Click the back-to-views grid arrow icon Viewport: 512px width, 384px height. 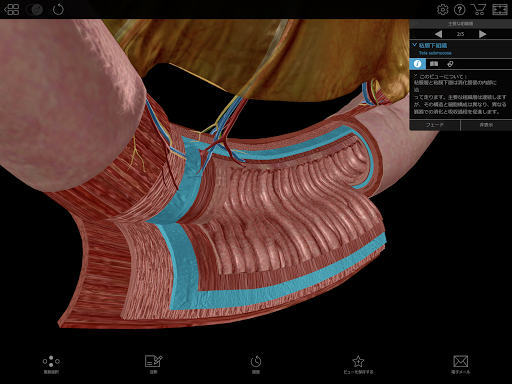12,9
